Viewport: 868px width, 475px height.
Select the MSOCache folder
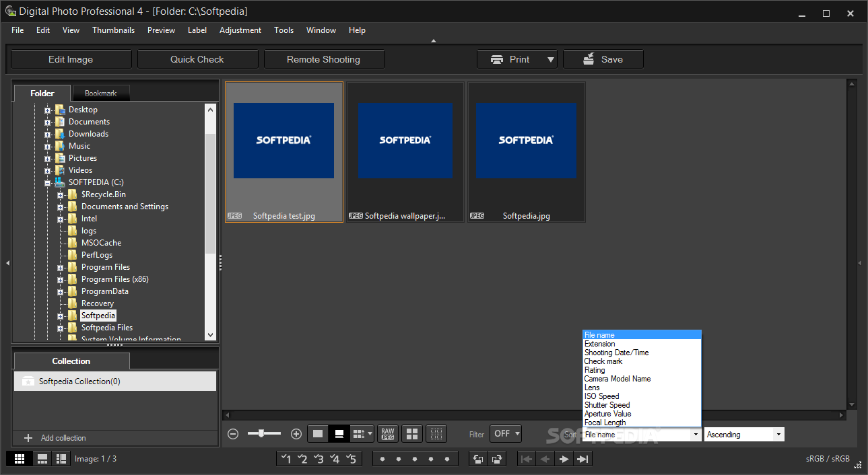[x=101, y=243]
